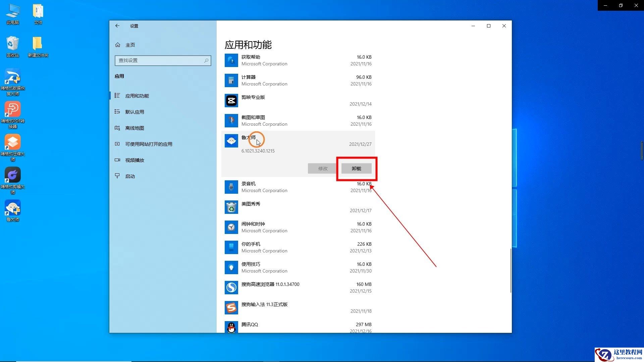This screenshot has height=362, width=644.
Task: Select 离线地图 in the left panel
Action: [x=134, y=128]
